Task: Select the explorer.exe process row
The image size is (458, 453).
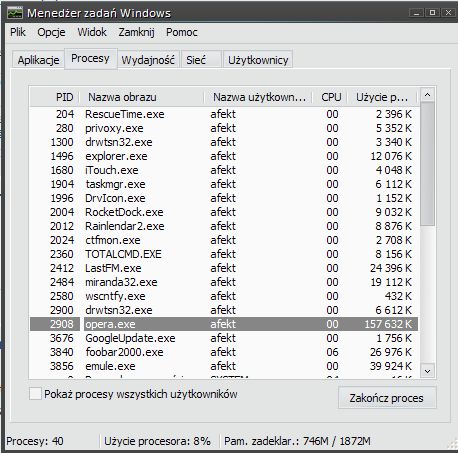Action: click(224, 156)
